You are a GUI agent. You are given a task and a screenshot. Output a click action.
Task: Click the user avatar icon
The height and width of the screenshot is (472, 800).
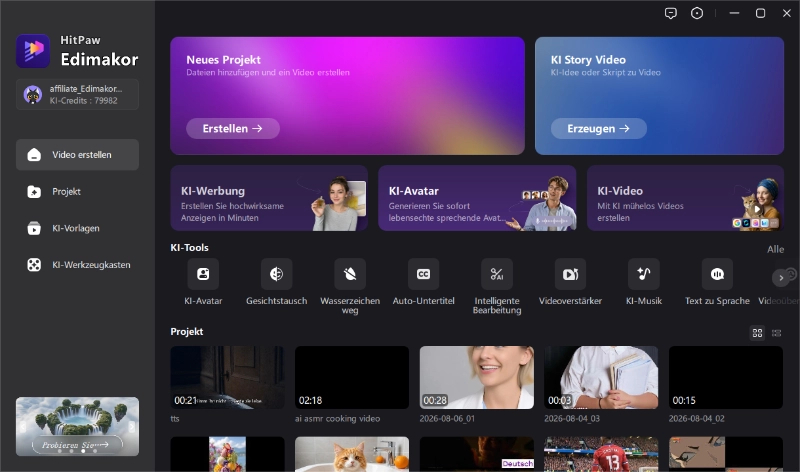33,94
